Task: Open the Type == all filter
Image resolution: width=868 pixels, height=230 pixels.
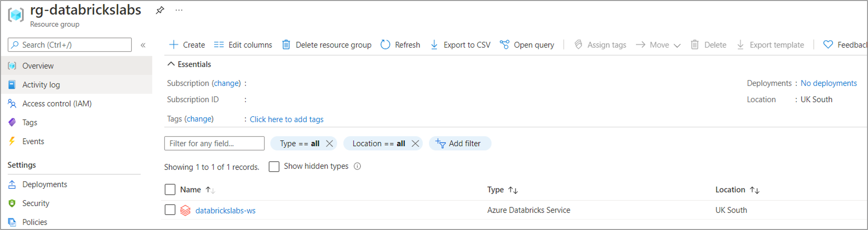Action: [299, 143]
